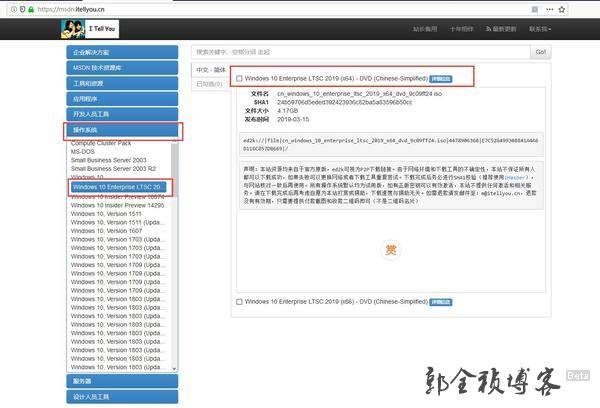The width and height of the screenshot is (600, 408).
Task: Open the 十年相伴 navigation link
Action: 461,29
